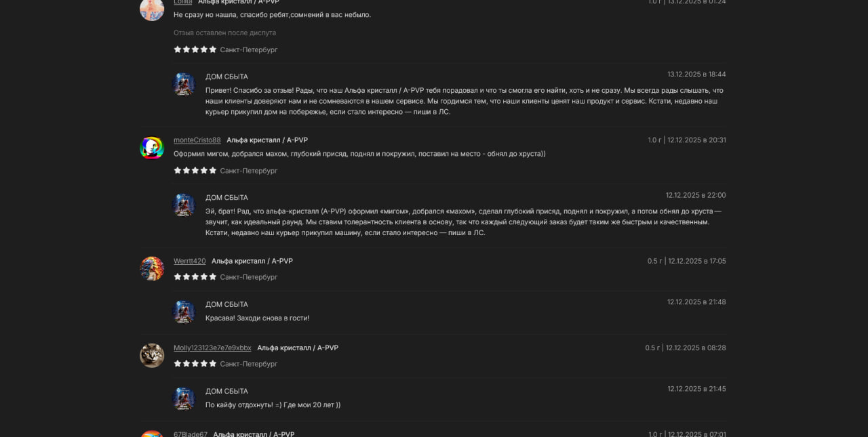Click the Lolita username link
Viewport: 868px width, 437px height.
tap(183, 2)
